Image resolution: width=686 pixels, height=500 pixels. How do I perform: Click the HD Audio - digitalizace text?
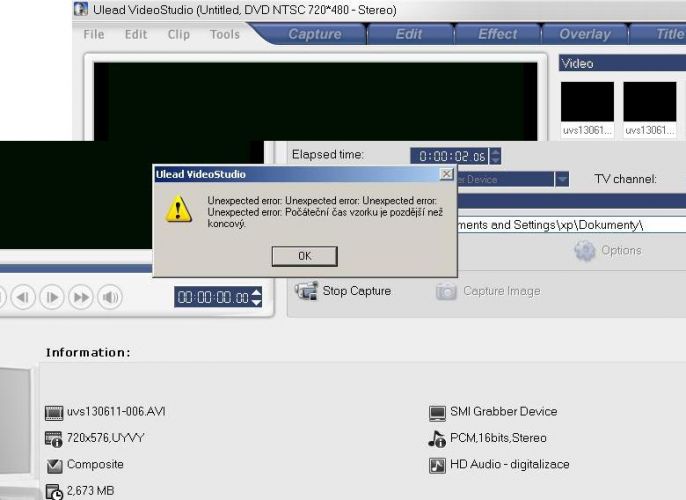tap(510, 464)
